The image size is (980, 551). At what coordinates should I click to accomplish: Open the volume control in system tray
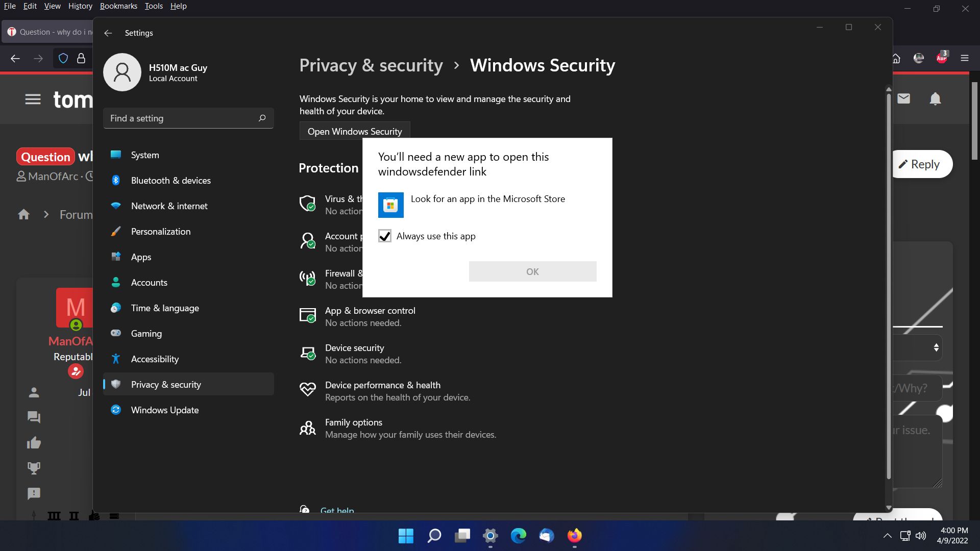point(921,536)
